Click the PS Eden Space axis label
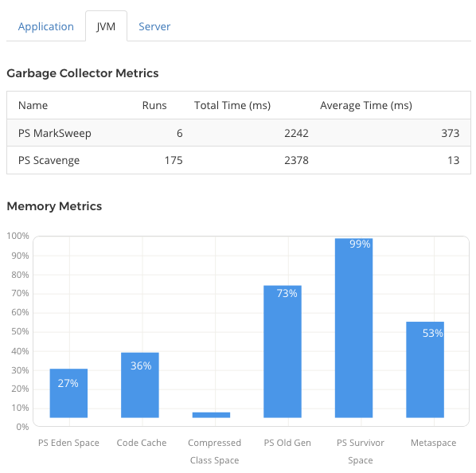 pos(68,443)
